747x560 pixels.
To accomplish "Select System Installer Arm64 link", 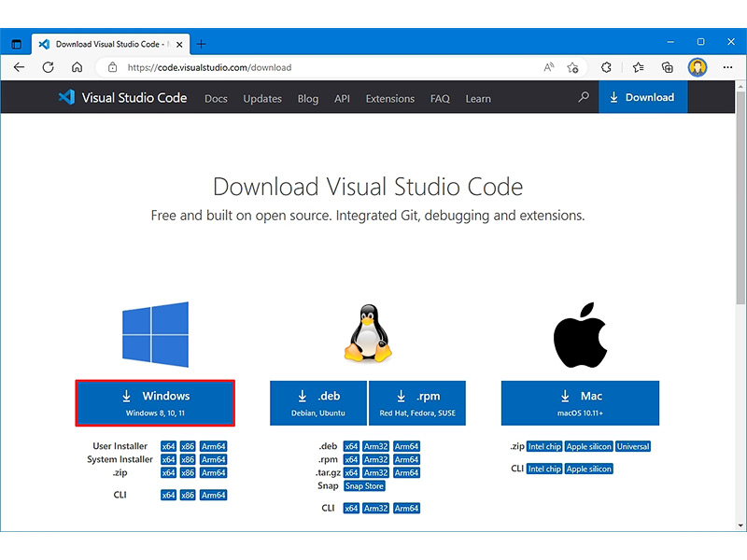I will (214, 459).
